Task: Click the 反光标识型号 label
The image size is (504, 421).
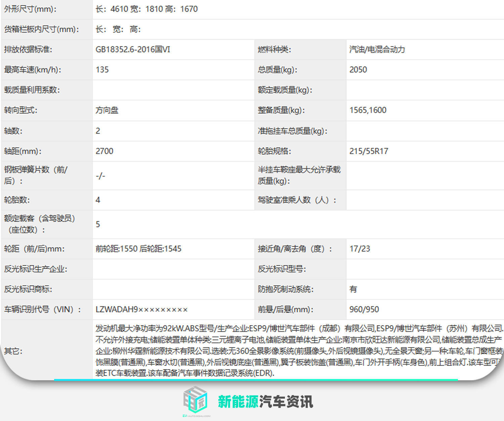Action: tap(282, 269)
